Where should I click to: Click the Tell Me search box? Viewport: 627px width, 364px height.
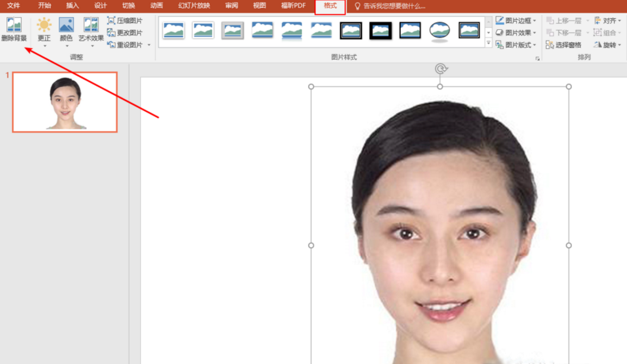point(395,6)
